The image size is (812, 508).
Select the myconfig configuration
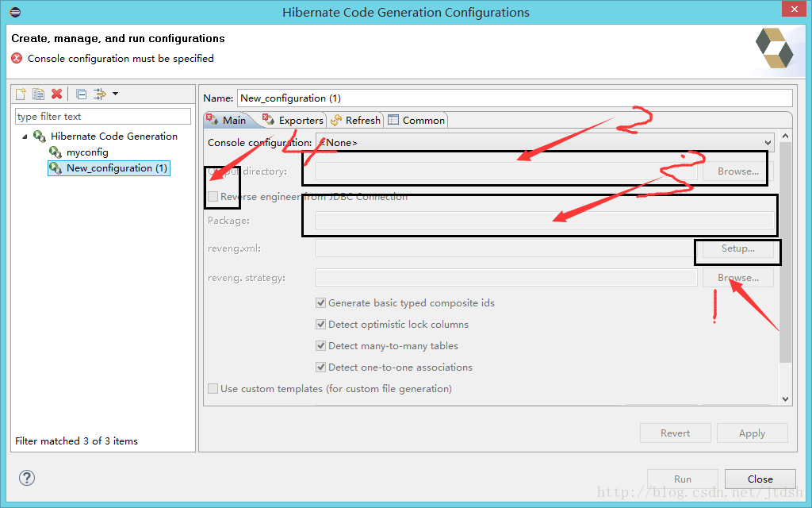pos(87,152)
